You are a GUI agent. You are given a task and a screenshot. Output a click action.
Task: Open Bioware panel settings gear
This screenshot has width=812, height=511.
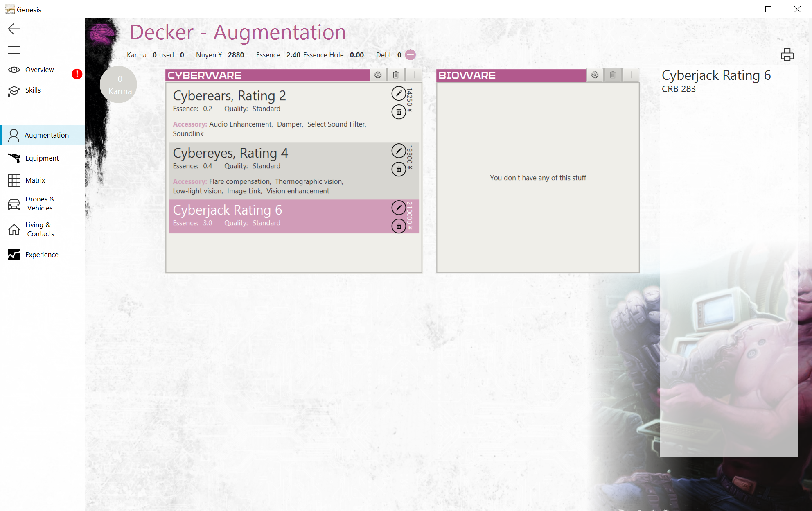click(595, 75)
